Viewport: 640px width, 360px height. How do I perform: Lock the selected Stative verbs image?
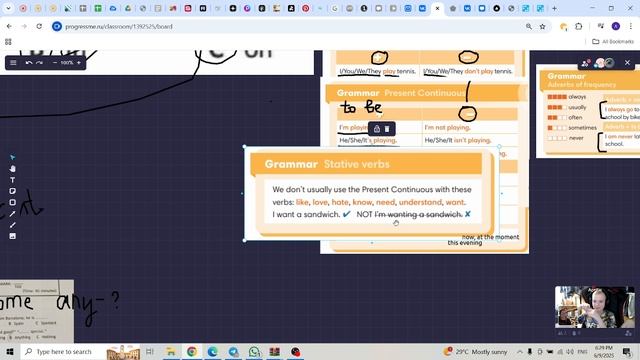(377, 129)
